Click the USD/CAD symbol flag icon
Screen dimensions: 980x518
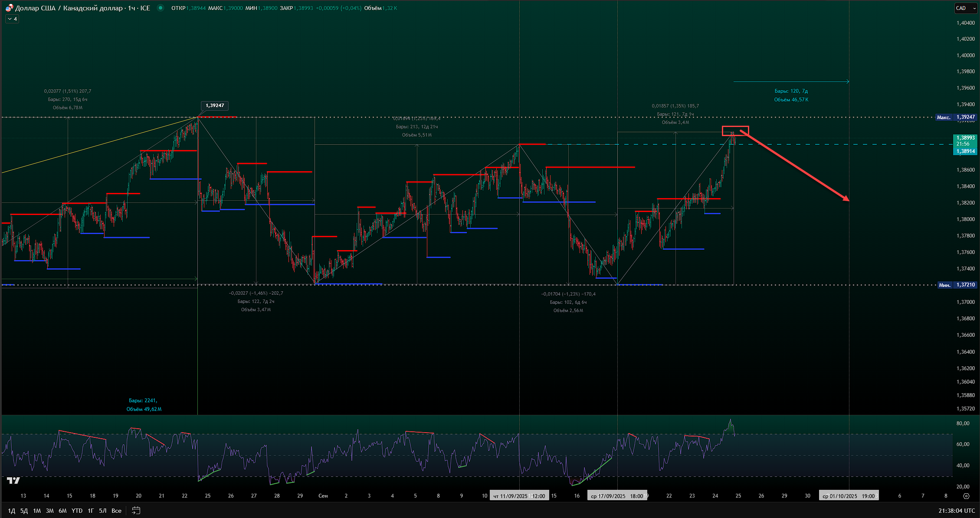coord(9,8)
